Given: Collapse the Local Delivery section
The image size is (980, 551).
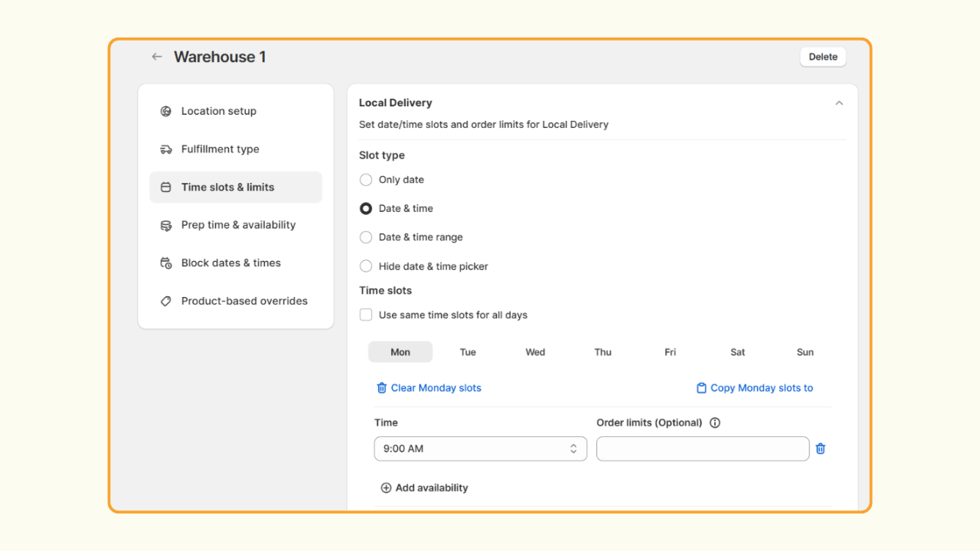Looking at the screenshot, I should (x=839, y=103).
